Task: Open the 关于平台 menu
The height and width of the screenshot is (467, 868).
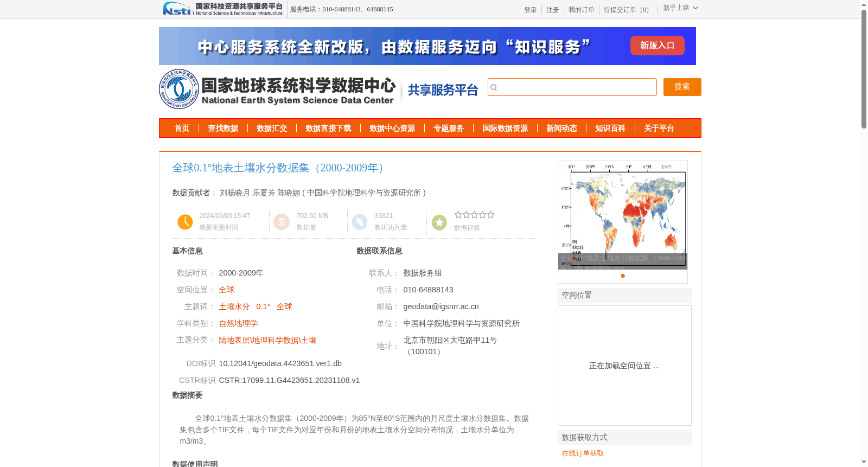Action: pos(659,129)
